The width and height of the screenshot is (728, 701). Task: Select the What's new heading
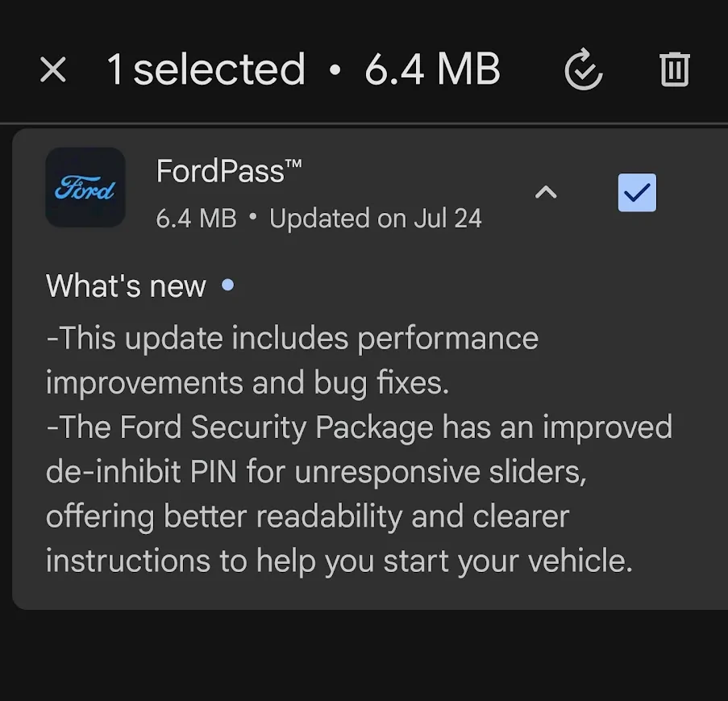click(126, 286)
